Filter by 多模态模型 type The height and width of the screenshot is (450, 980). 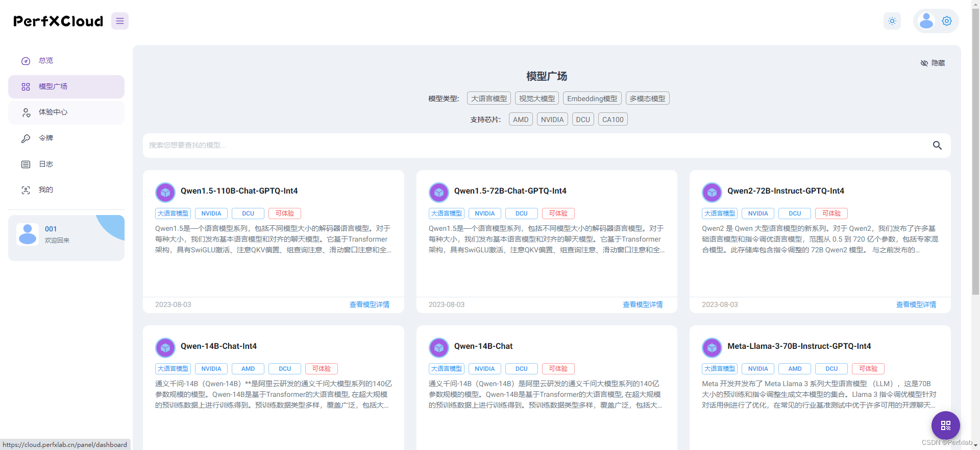647,99
